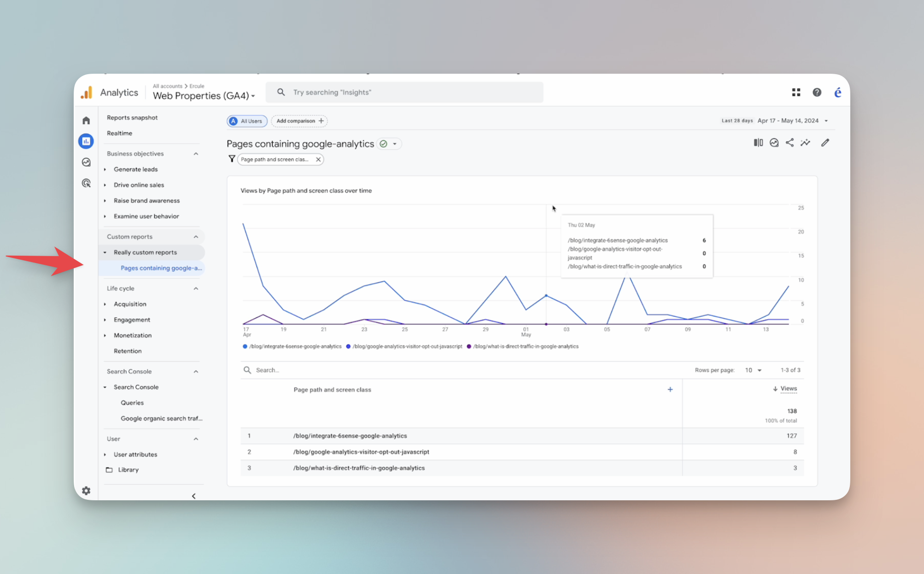Viewport: 924px width, 574px height.
Task: Open the Google apps grid
Action: tap(796, 92)
